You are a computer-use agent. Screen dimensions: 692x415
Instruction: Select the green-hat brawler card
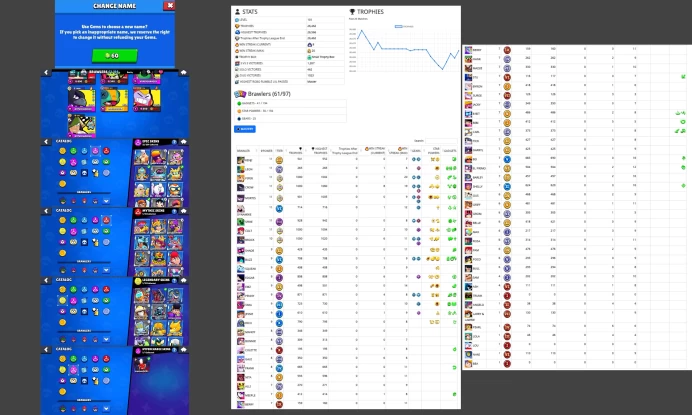[x=82, y=125]
